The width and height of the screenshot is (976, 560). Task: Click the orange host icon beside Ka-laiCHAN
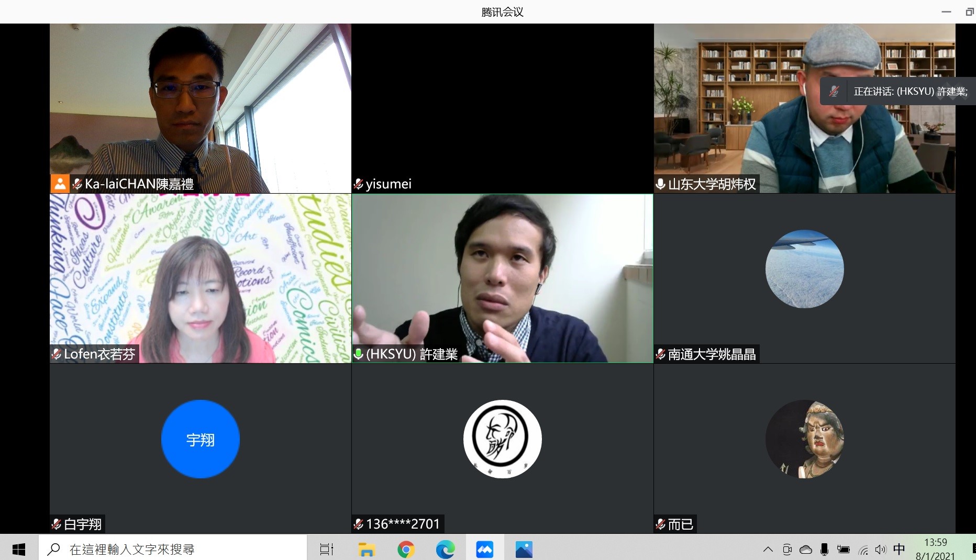pos(60,184)
